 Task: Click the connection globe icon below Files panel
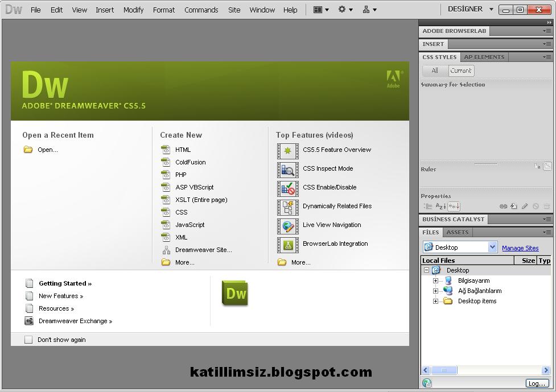[427, 383]
